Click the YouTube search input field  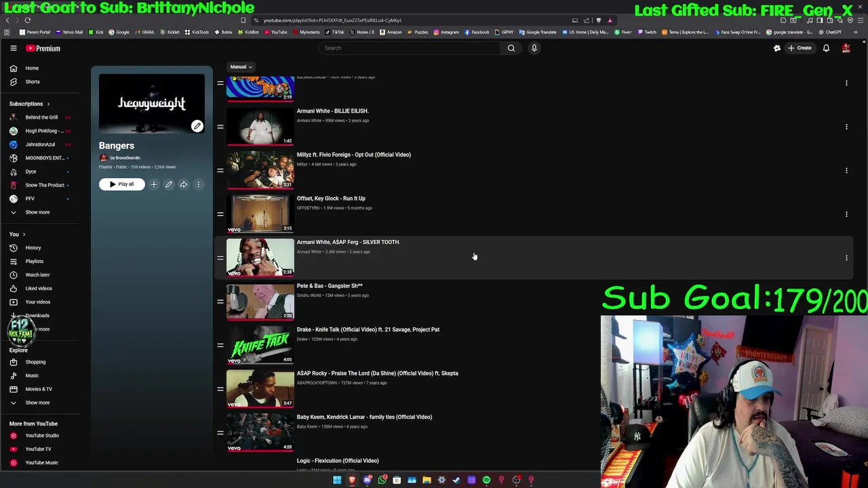[x=410, y=48]
